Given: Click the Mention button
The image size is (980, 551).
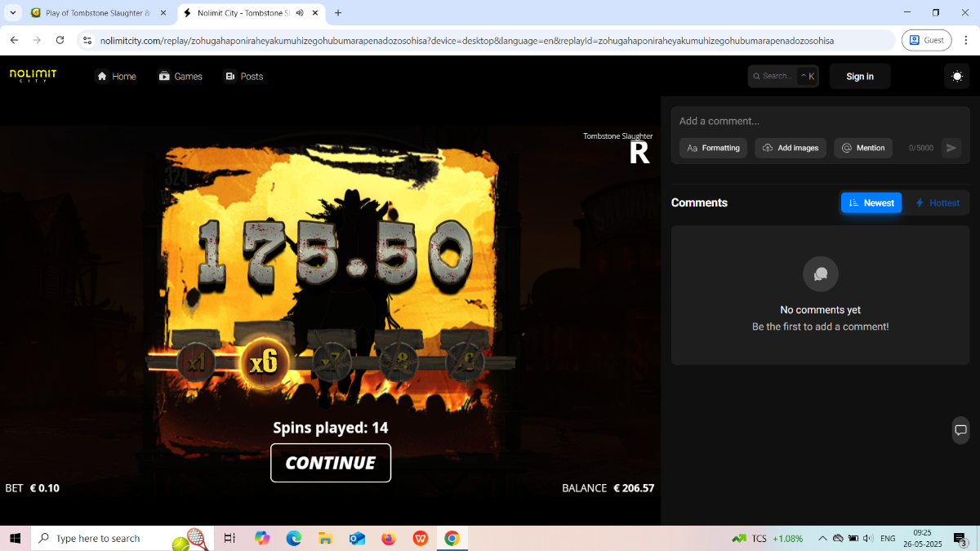Looking at the screenshot, I should click(x=863, y=148).
